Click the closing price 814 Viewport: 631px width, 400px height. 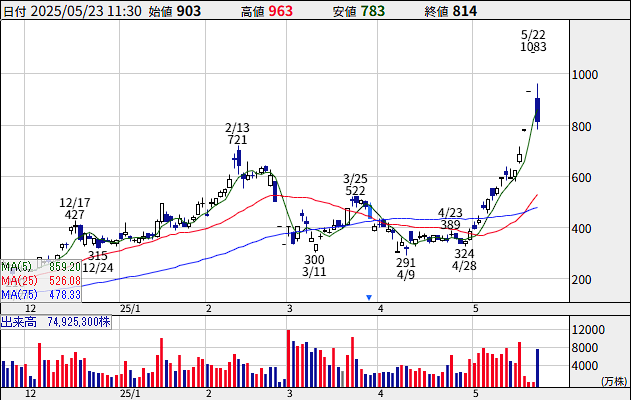(x=465, y=11)
